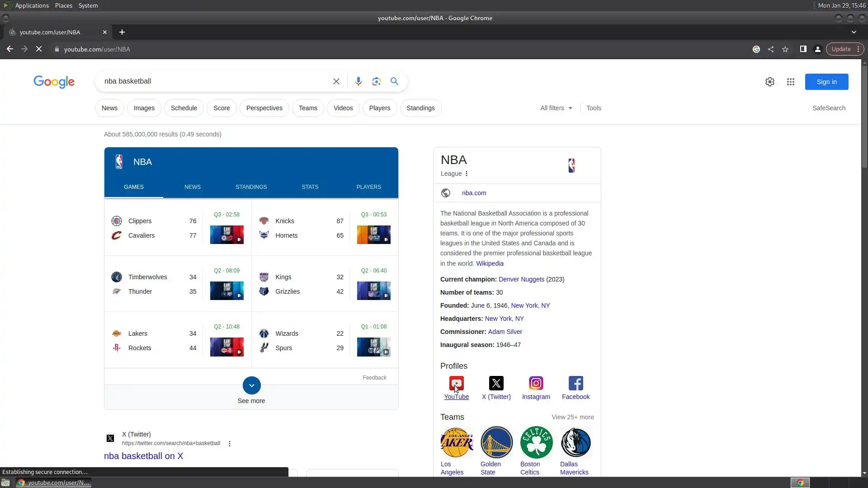
Task: Click the Google apps grid icon
Action: tap(790, 82)
